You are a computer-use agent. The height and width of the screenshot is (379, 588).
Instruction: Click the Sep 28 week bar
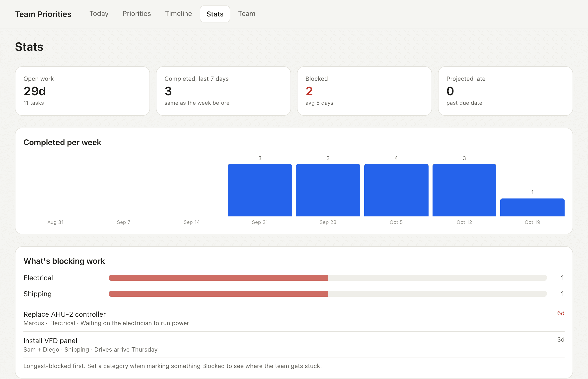328,190
